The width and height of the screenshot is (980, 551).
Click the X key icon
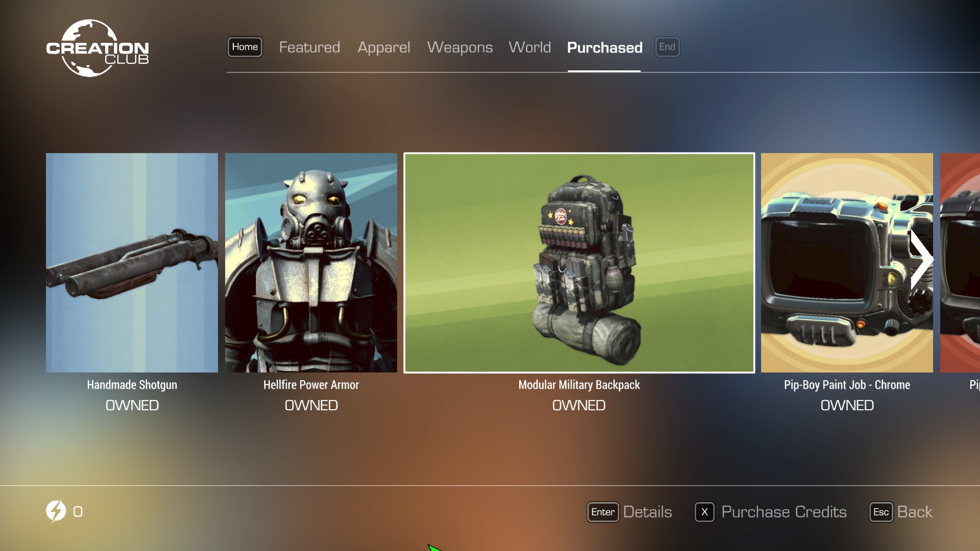click(704, 512)
